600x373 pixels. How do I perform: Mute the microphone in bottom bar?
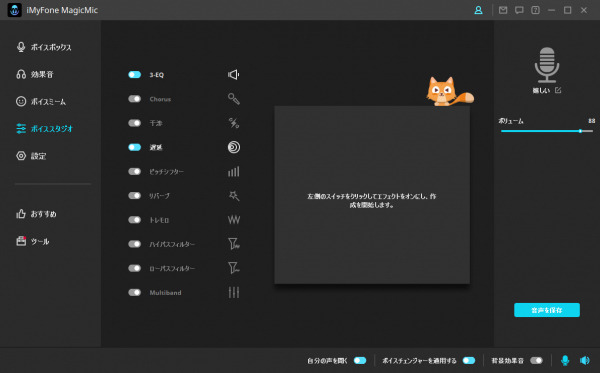(x=565, y=360)
